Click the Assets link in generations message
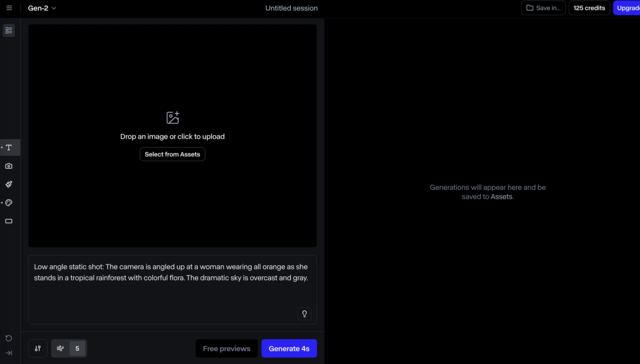 click(x=501, y=197)
